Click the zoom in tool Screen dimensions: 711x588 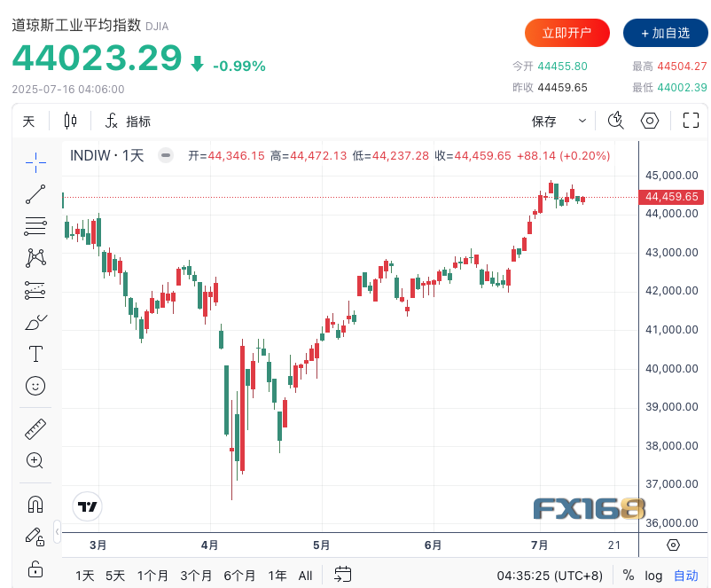coord(35,460)
